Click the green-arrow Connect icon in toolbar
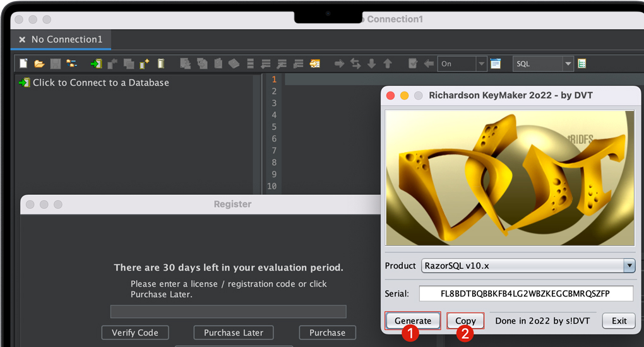Viewport: 644px width, 347px height. (96, 64)
